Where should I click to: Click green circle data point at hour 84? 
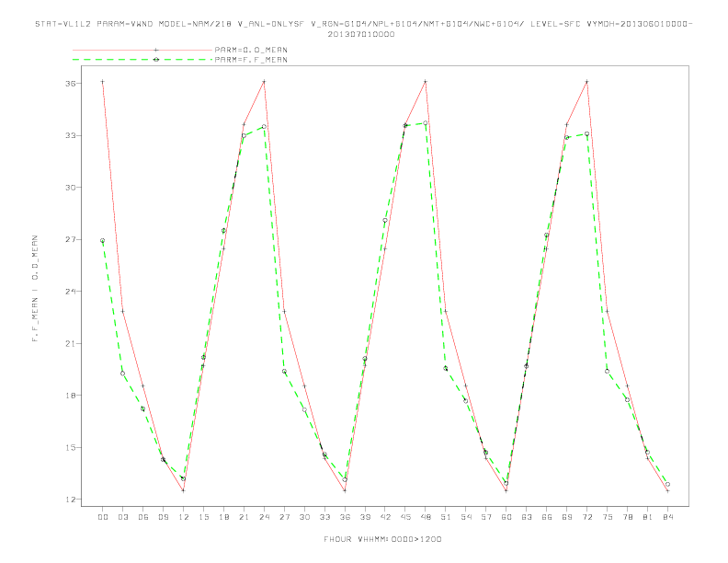click(668, 484)
